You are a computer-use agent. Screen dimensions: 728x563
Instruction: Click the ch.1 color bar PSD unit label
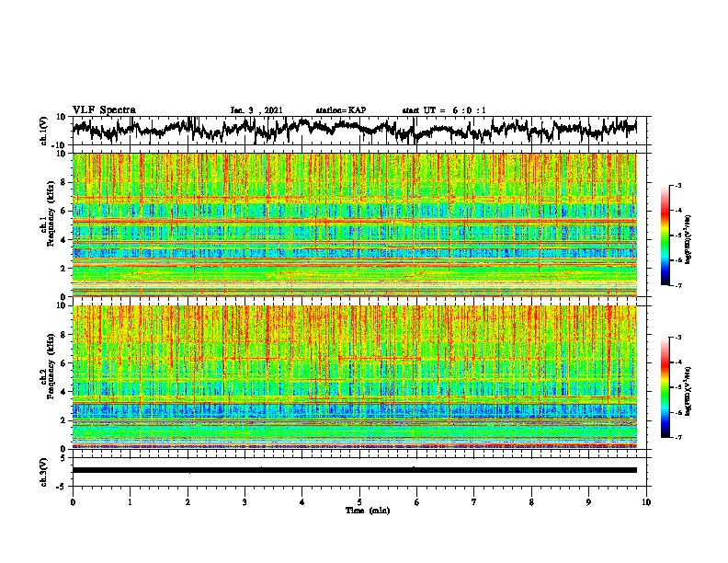pyautogui.click(x=688, y=239)
